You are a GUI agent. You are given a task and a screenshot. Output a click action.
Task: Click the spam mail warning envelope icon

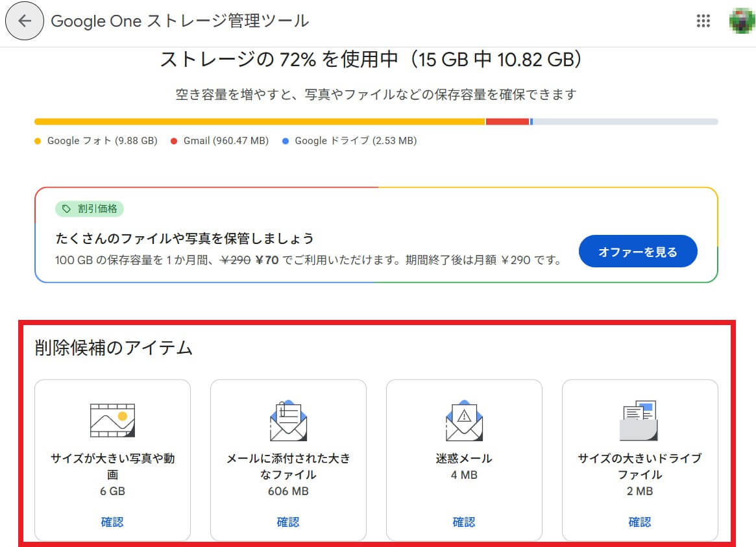[x=464, y=420]
